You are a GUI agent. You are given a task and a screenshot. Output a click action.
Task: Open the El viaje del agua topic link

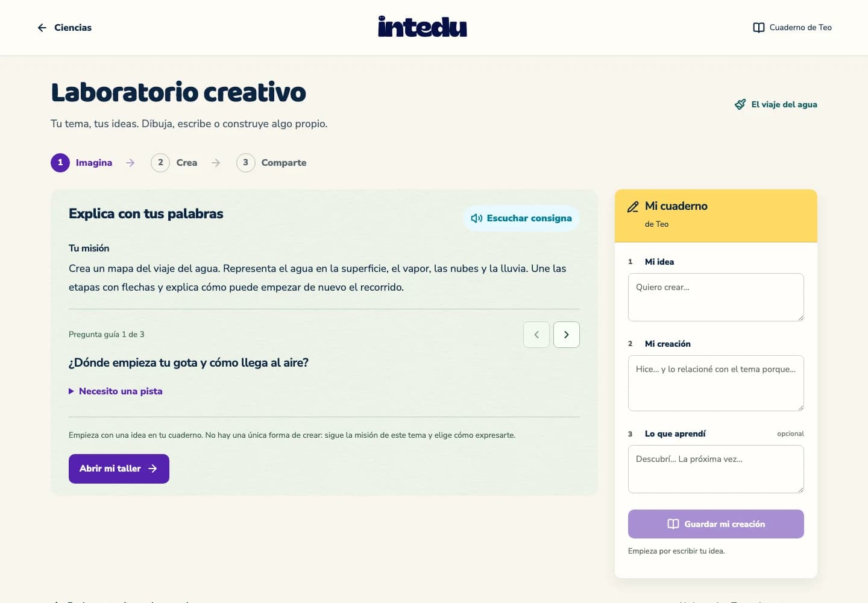pos(776,104)
